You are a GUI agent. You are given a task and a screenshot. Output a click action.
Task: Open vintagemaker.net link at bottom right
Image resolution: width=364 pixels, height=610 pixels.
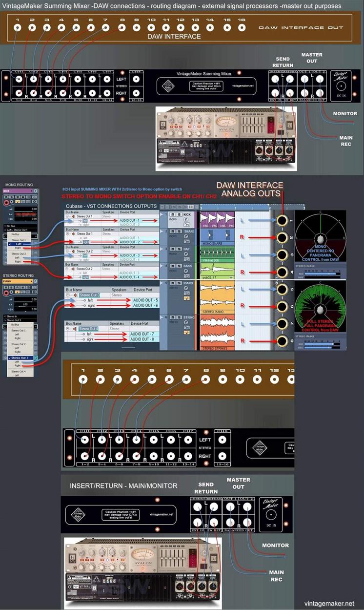coord(329,603)
